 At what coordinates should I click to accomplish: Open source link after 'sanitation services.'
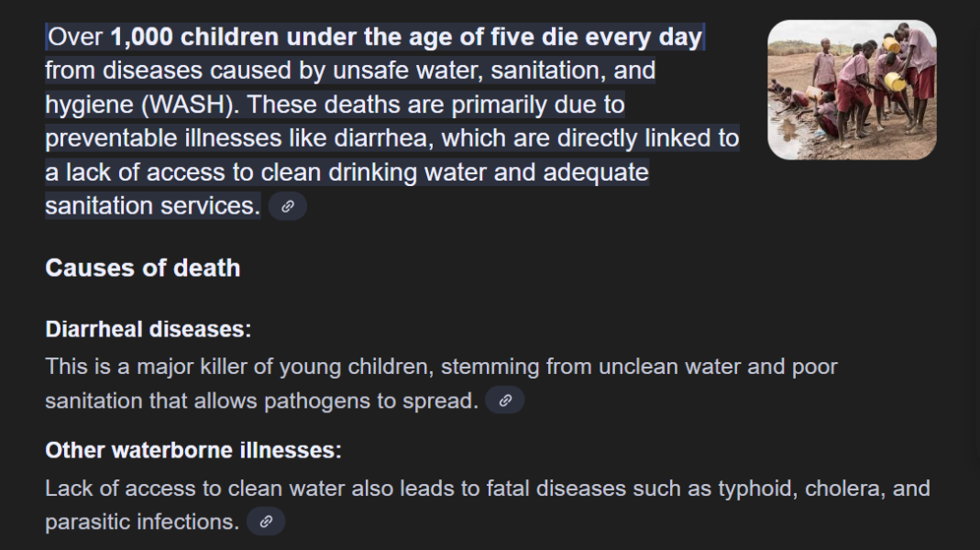point(288,206)
